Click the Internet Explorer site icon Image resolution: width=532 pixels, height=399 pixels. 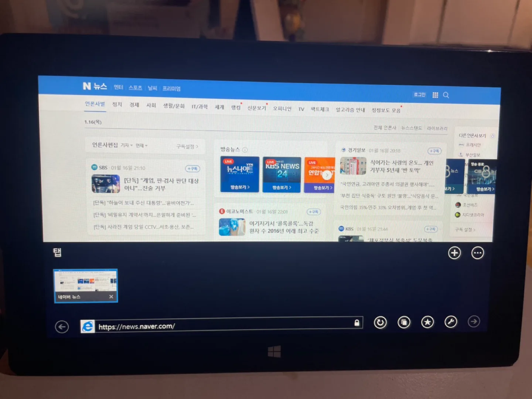pos(88,327)
